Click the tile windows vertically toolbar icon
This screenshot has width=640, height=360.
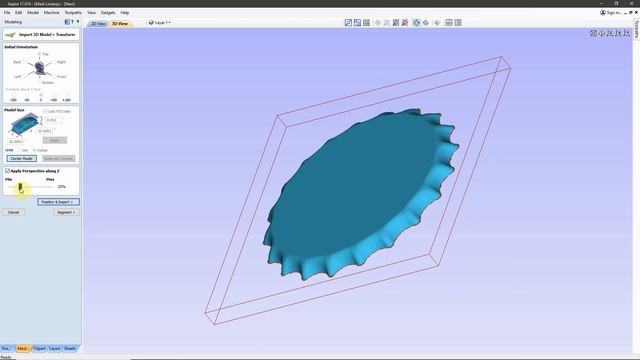458,23
